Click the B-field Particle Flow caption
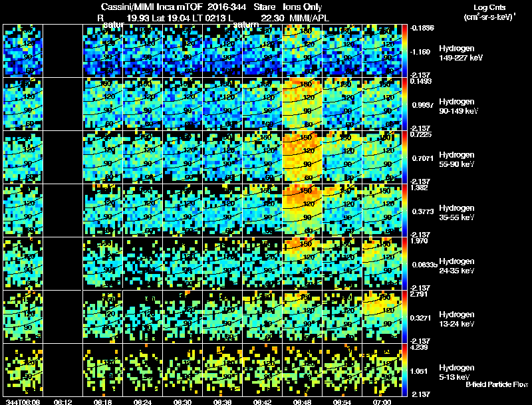 (x=497, y=384)
